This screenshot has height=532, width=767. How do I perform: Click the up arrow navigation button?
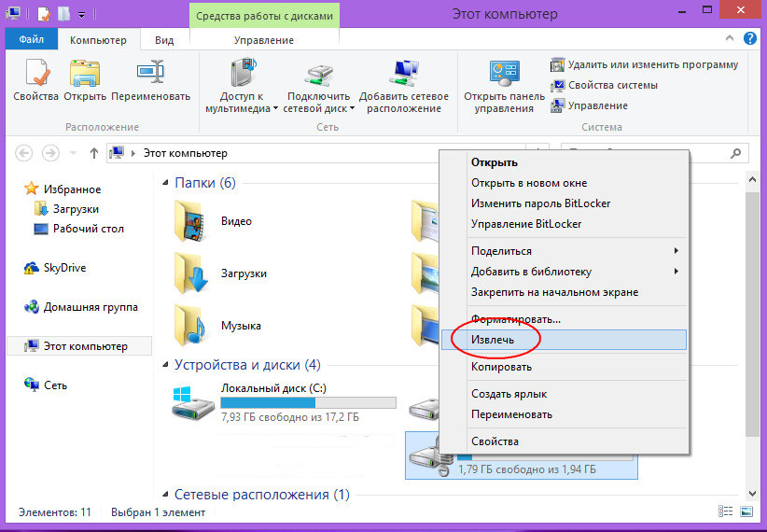94,153
